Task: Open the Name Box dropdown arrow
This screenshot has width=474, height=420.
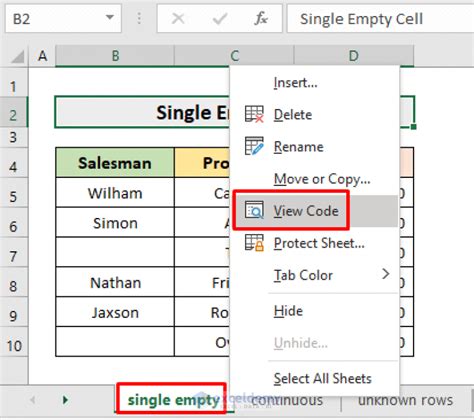Action: (x=110, y=18)
